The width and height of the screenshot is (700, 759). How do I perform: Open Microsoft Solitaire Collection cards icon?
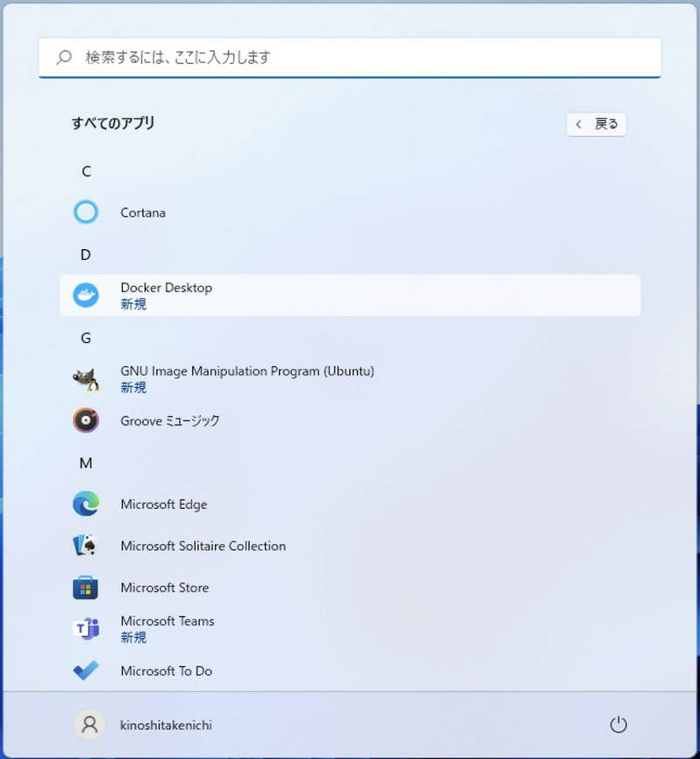pos(85,546)
